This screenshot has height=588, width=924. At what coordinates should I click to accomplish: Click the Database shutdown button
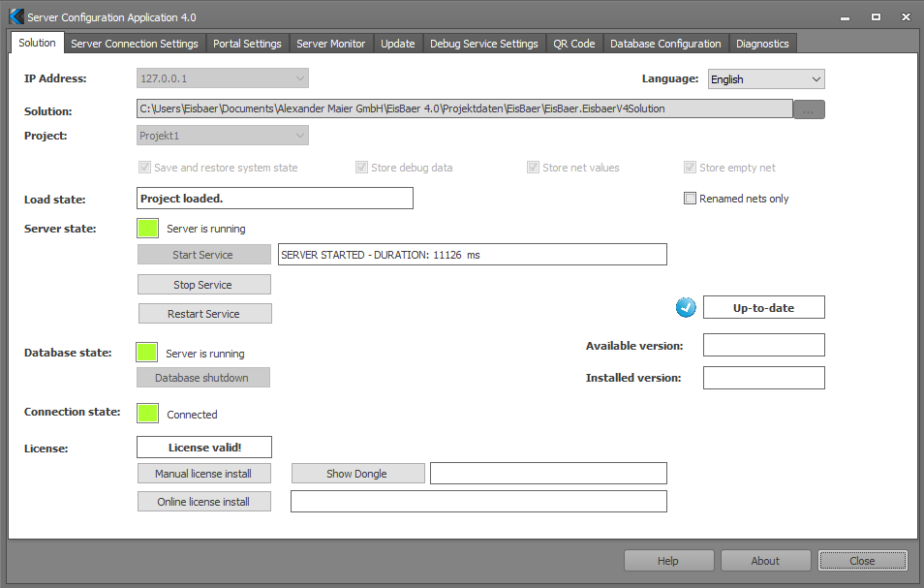coord(203,378)
